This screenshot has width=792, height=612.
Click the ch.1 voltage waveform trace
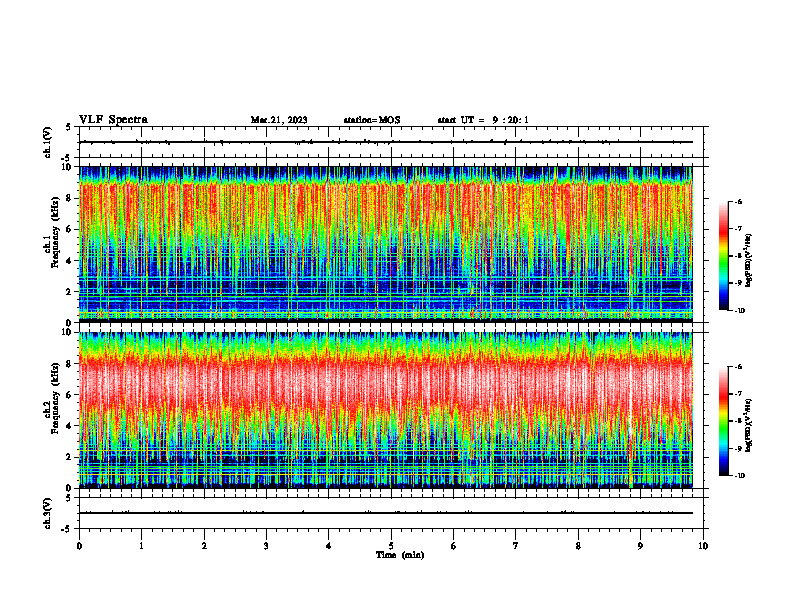click(386, 142)
